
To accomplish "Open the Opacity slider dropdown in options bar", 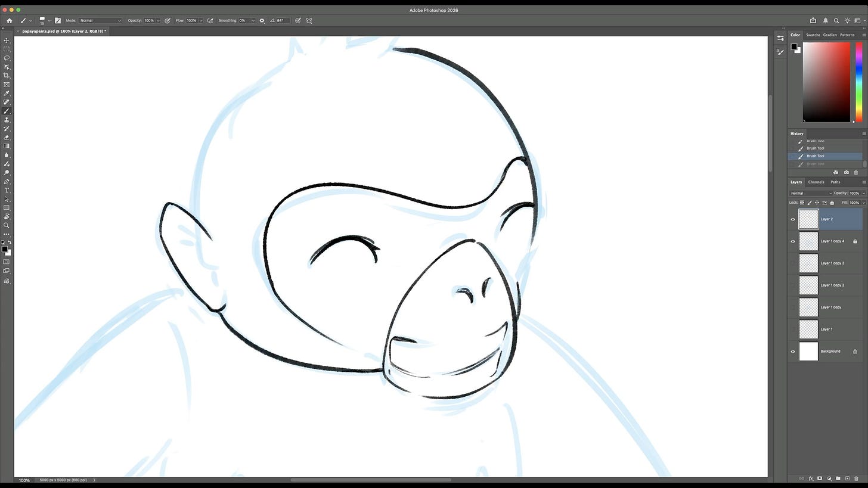I will coord(158,20).
